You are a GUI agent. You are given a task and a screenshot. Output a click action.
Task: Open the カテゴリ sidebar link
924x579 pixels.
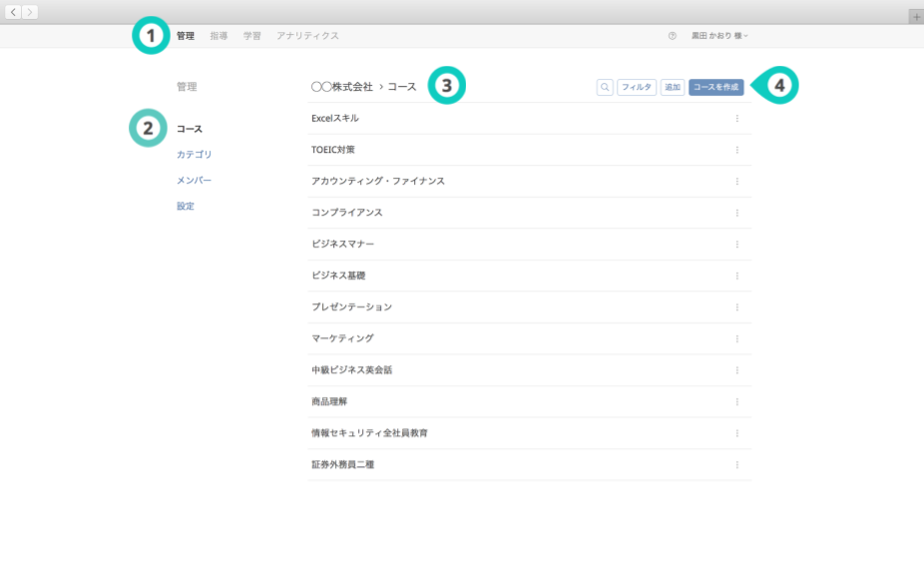pos(194,155)
